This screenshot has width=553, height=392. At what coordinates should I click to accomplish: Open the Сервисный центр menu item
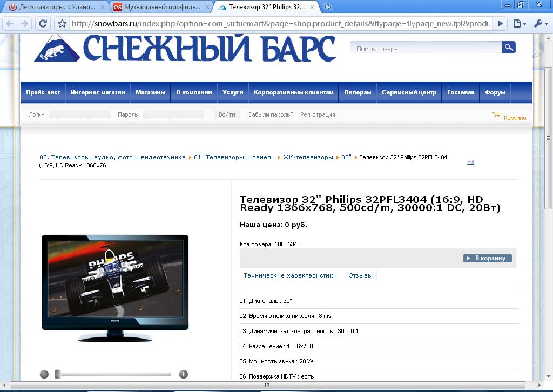click(409, 92)
